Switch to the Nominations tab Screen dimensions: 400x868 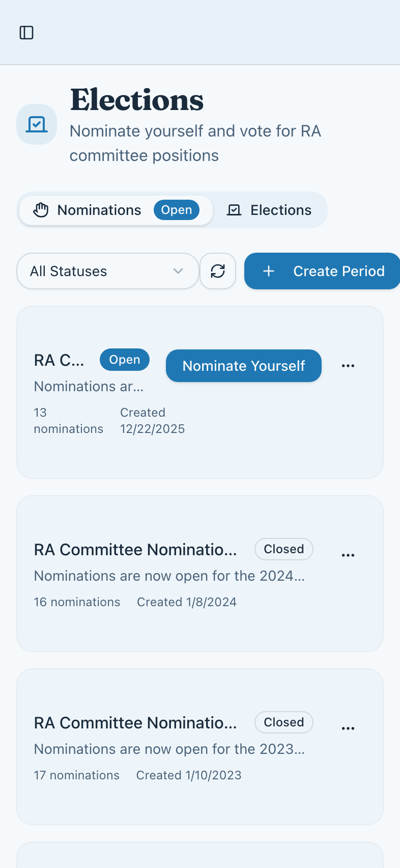click(99, 210)
